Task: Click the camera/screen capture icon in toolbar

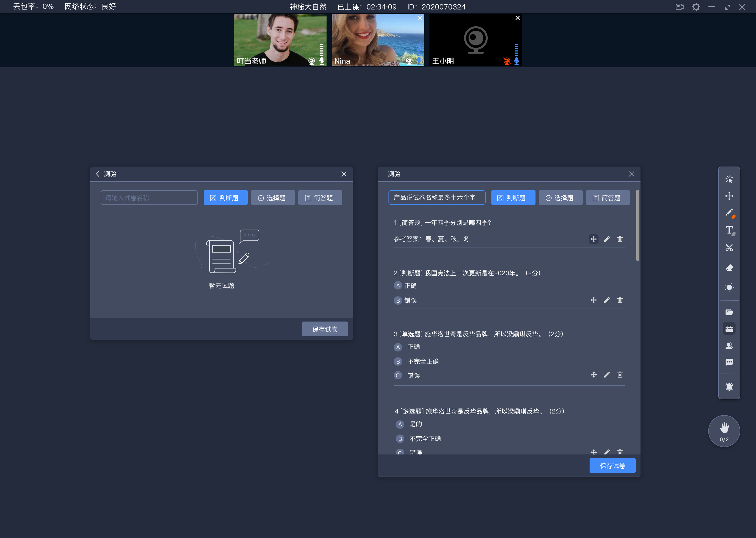Action: pos(680,6)
